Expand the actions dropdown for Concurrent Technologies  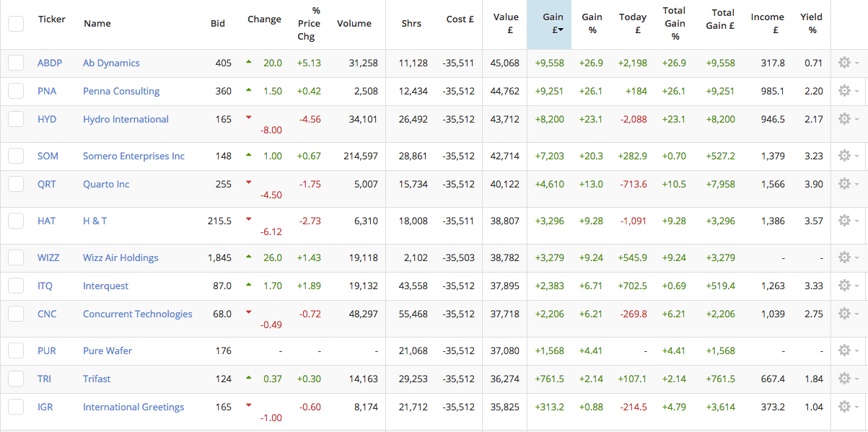[x=848, y=314]
